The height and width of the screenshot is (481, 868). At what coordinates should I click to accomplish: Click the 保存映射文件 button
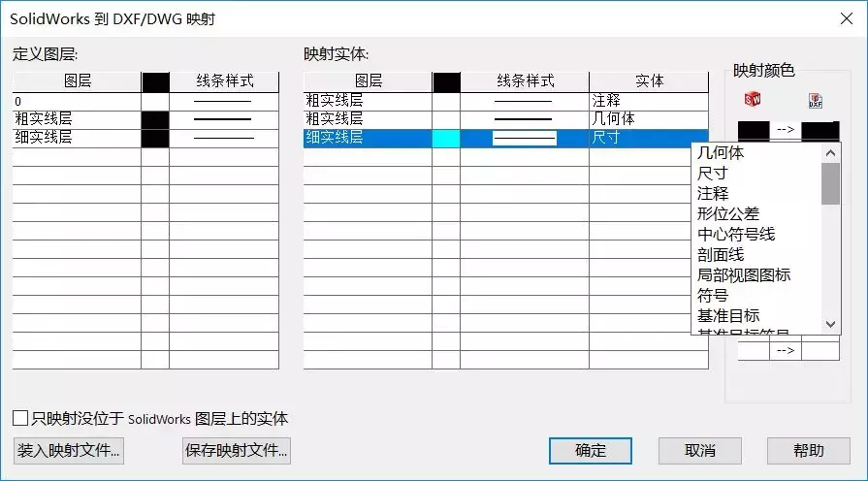237,451
